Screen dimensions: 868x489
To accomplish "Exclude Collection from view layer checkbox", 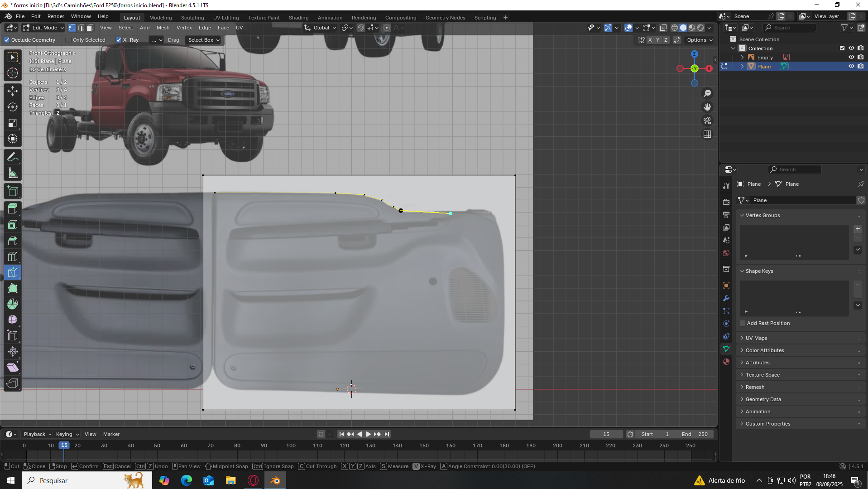I will [x=842, y=48].
